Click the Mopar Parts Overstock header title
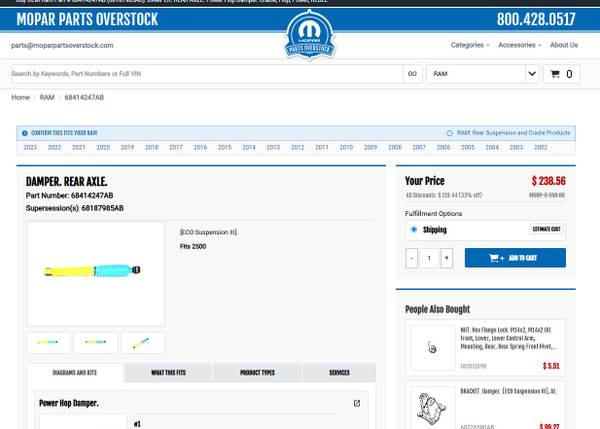This screenshot has width=600, height=429. point(87,20)
